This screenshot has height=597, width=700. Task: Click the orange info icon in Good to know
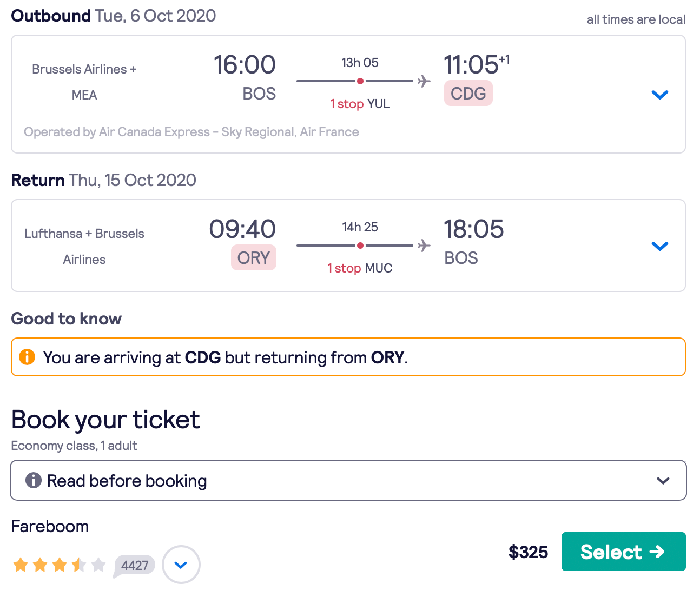[27, 357]
